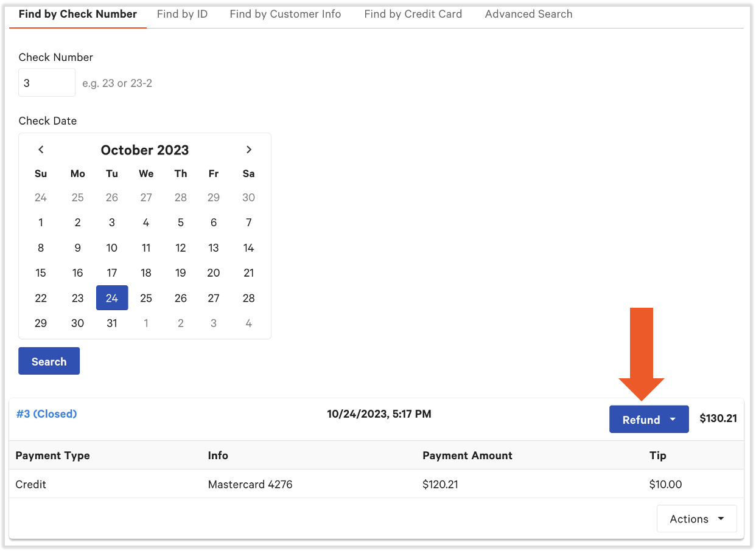
Task: Open Find by Customer Info tab
Action: [285, 14]
